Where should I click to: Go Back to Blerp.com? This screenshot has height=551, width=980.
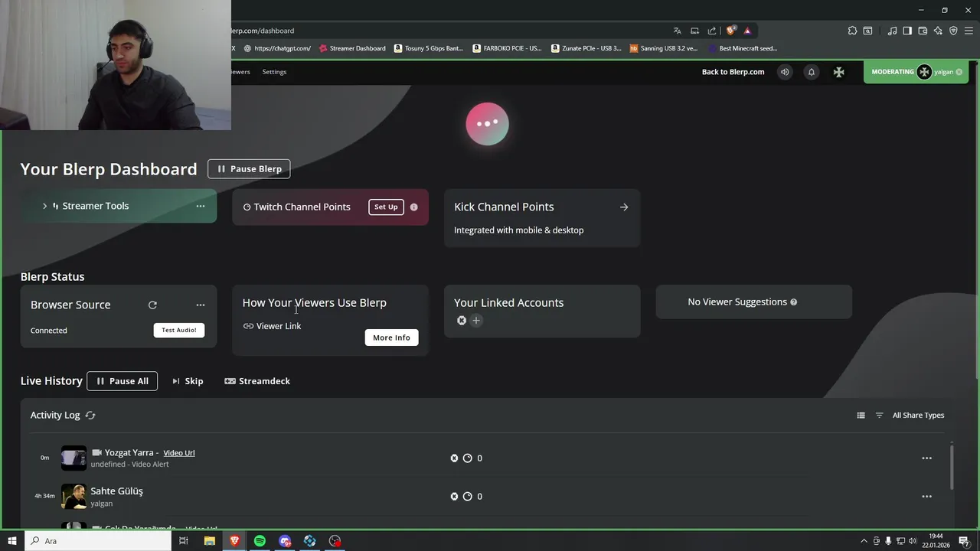pos(733,72)
